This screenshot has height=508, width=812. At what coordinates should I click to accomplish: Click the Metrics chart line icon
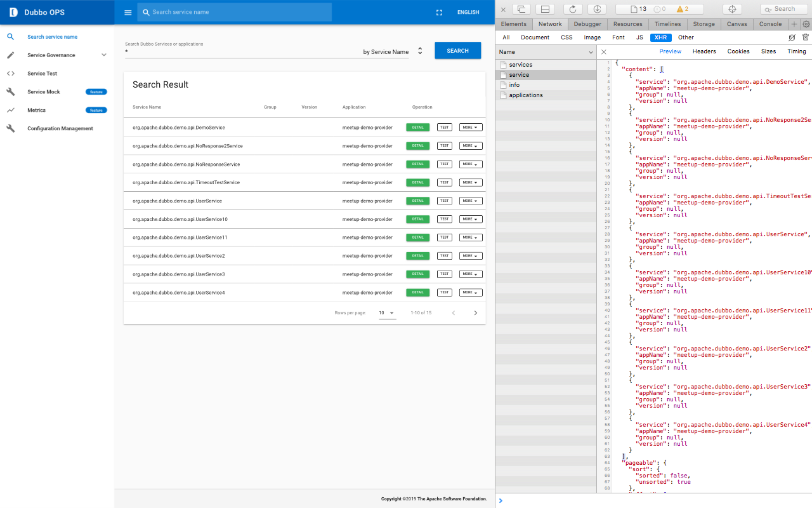pos(11,110)
